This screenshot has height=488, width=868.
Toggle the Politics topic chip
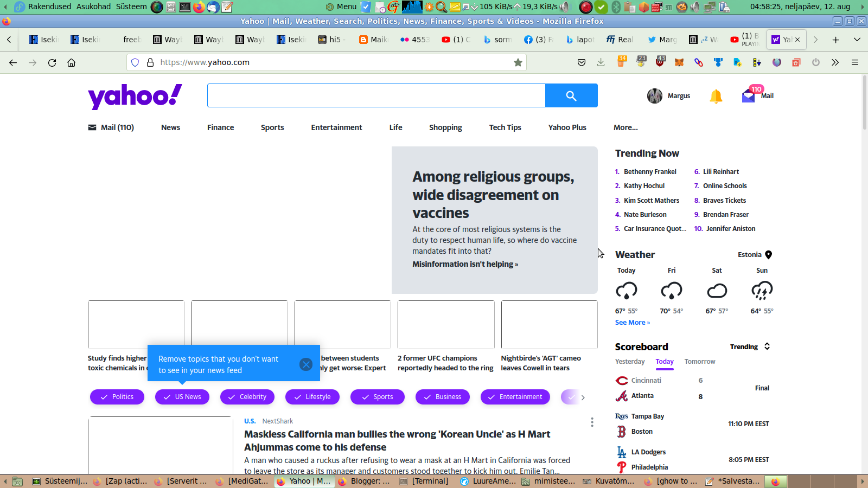coord(117,397)
